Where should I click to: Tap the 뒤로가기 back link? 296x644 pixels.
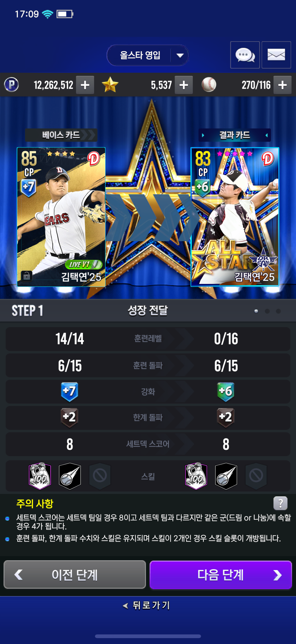point(147,605)
